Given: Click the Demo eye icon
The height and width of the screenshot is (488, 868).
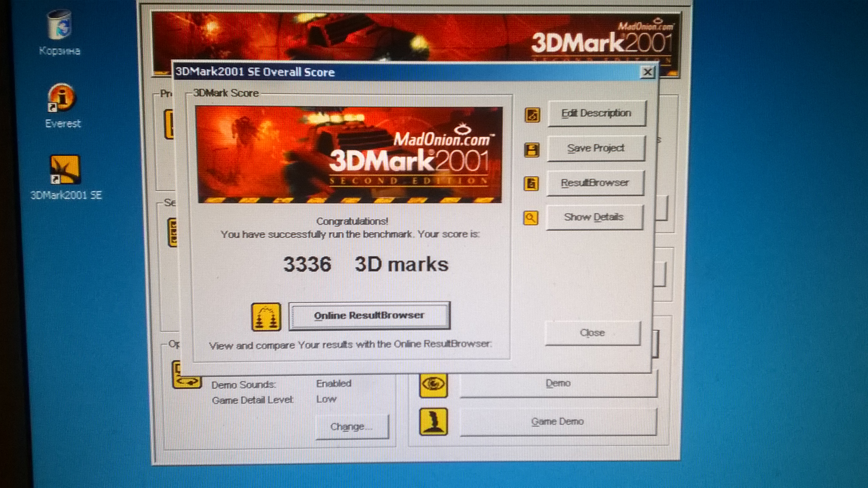Looking at the screenshot, I should (x=433, y=384).
